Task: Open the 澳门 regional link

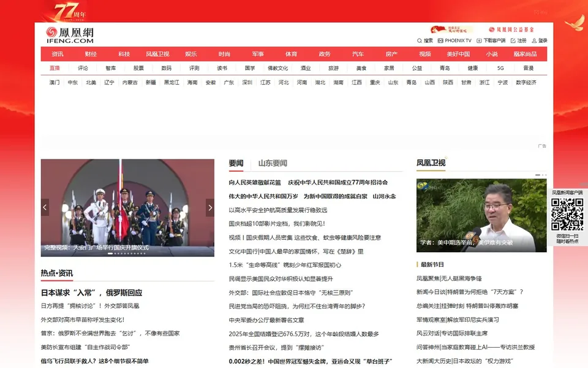Action: pyautogui.click(x=55, y=82)
